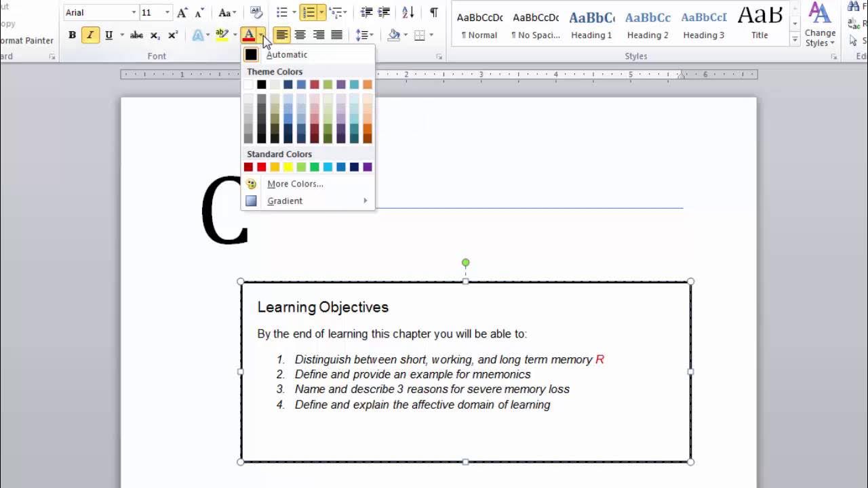Viewport: 868px width, 488px height.
Task: Open the Font dialog launcher
Action: [52, 57]
